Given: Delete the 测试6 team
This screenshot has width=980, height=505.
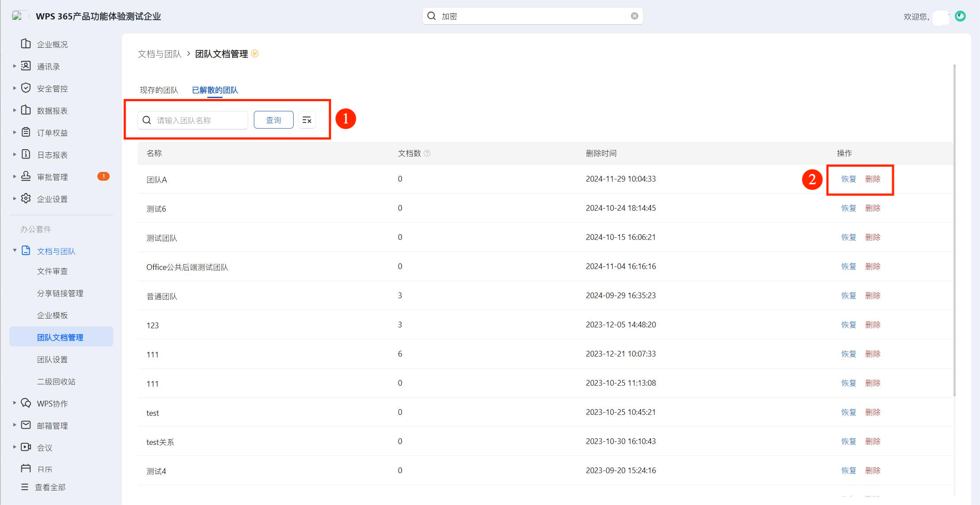Looking at the screenshot, I should click(x=873, y=208).
